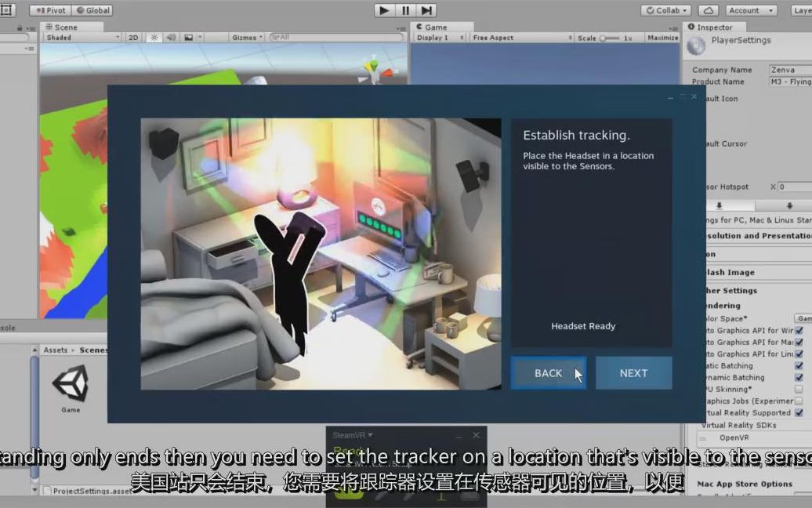Click the cloud icon near Account
The height and width of the screenshot is (508, 812).
(x=708, y=9)
